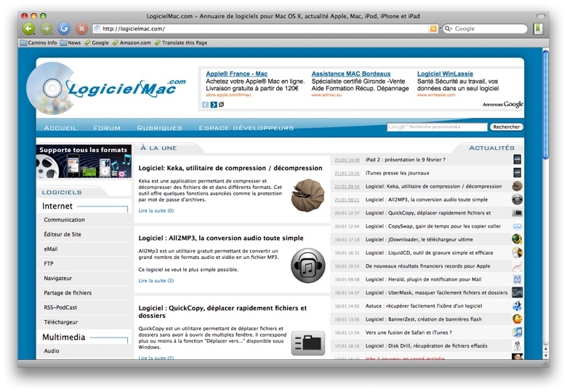
Task: Click the jDownloader globe icon
Action: (x=518, y=239)
